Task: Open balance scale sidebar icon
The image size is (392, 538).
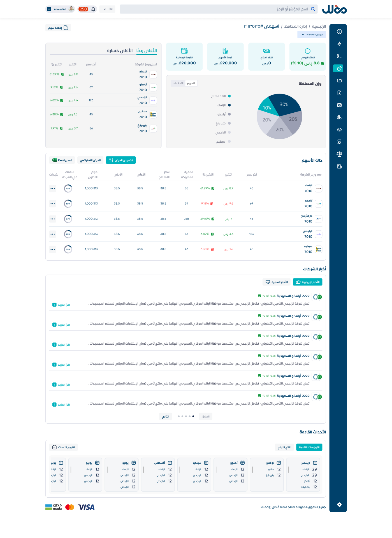Action: 339,154
